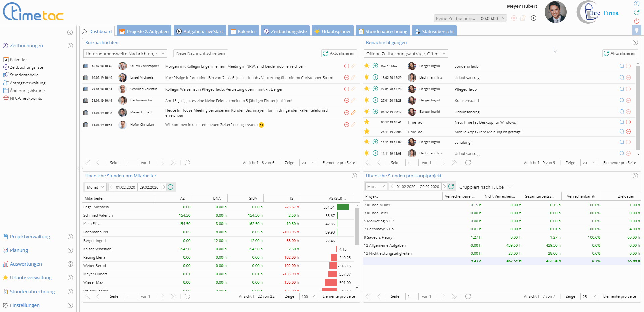Click the Benachrichtigungen list vertical scrollbar

click(x=638, y=107)
